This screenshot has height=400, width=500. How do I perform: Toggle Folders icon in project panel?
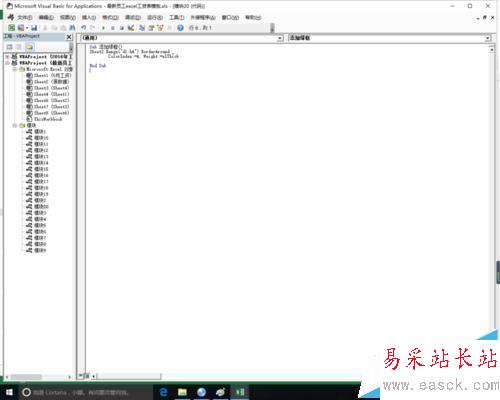pos(30,47)
